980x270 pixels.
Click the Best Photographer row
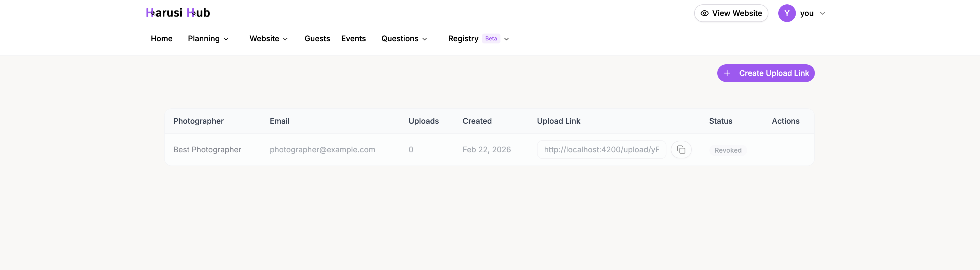click(x=207, y=149)
